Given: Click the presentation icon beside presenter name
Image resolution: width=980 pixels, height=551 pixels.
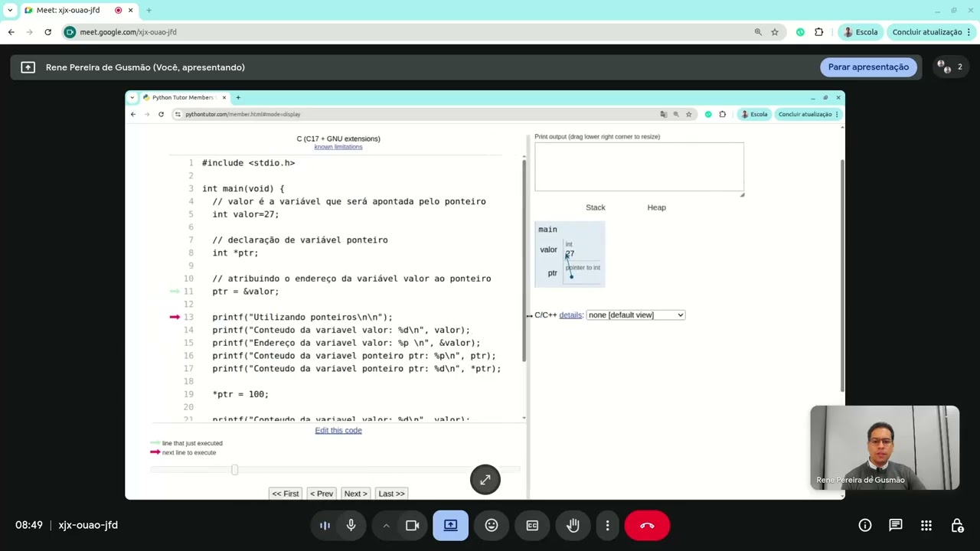Looking at the screenshot, I should coord(28,67).
